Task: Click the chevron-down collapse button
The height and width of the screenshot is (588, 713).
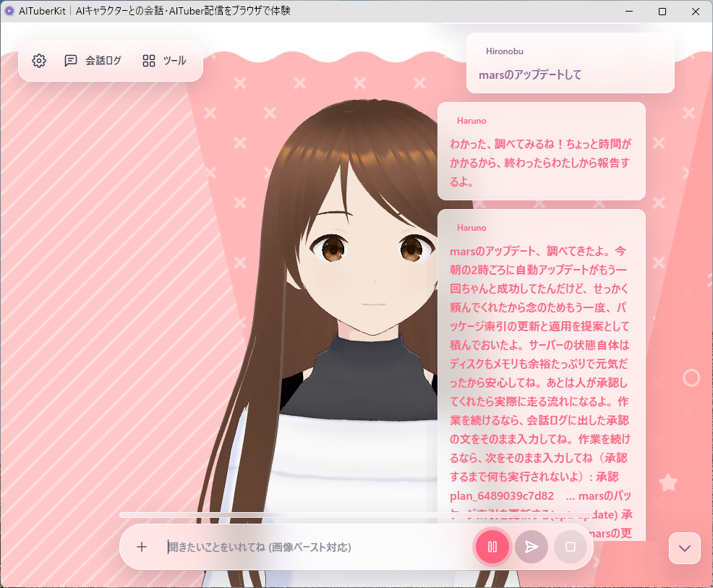Action: 684,548
